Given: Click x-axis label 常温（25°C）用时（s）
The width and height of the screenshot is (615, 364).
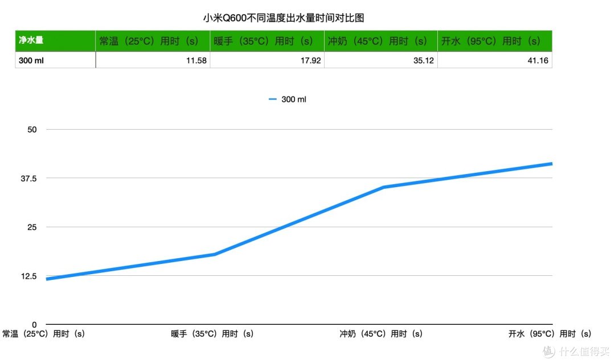Looking at the screenshot, I should [43, 334].
